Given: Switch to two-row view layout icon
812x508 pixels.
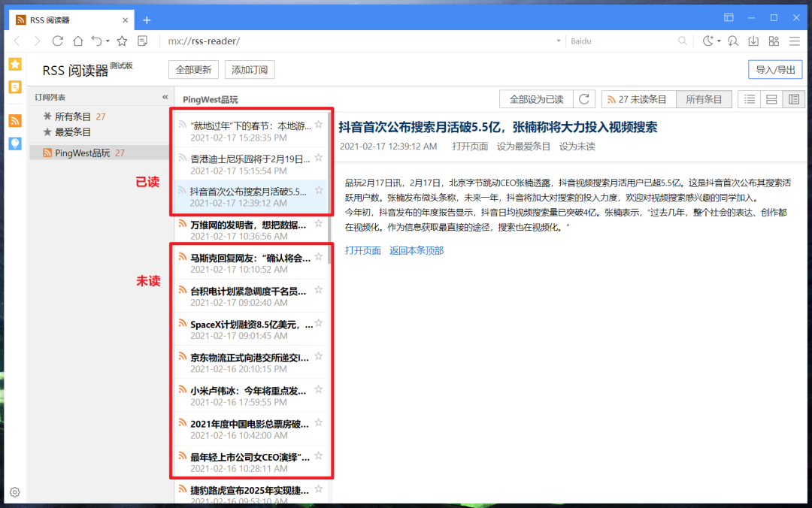Looking at the screenshot, I should [x=771, y=99].
